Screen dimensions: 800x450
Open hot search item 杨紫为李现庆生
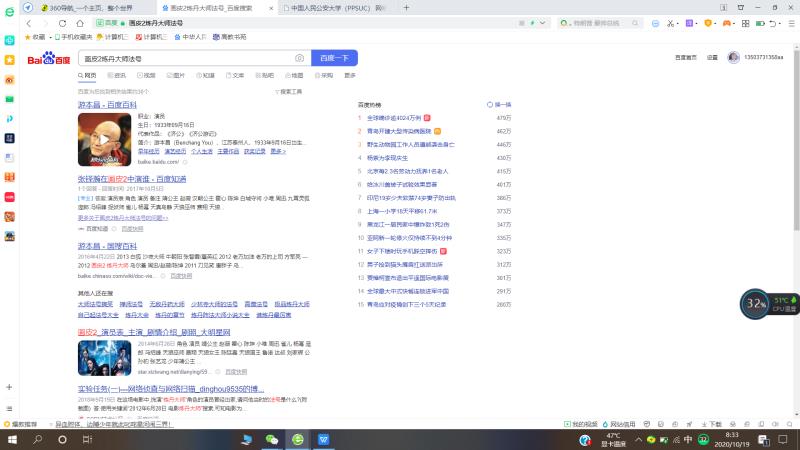(387, 158)
